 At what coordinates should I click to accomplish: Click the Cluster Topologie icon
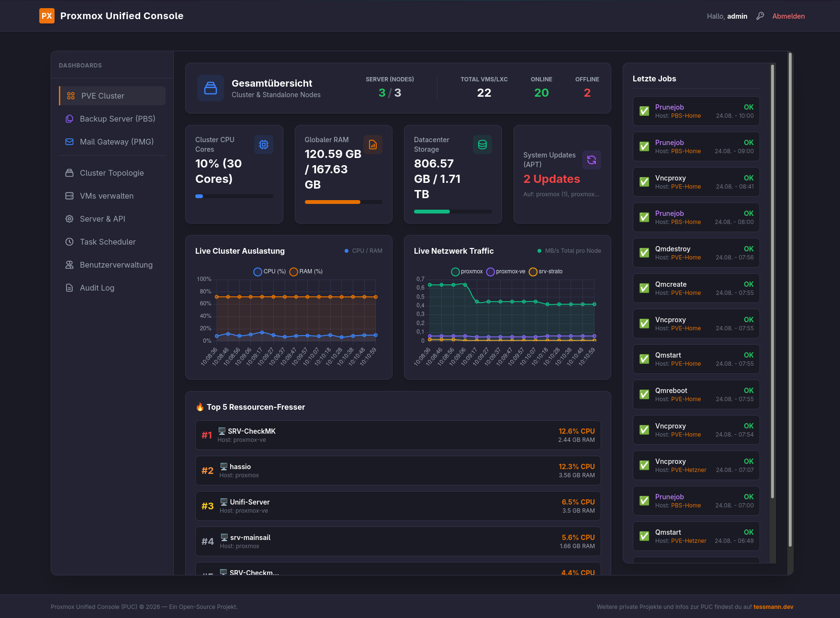coord(69,173)
